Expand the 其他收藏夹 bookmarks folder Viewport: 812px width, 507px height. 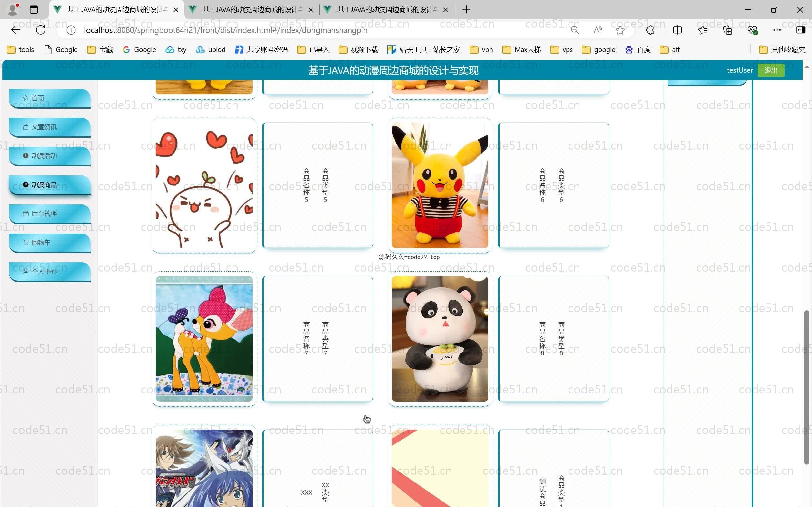pos(782,50)
